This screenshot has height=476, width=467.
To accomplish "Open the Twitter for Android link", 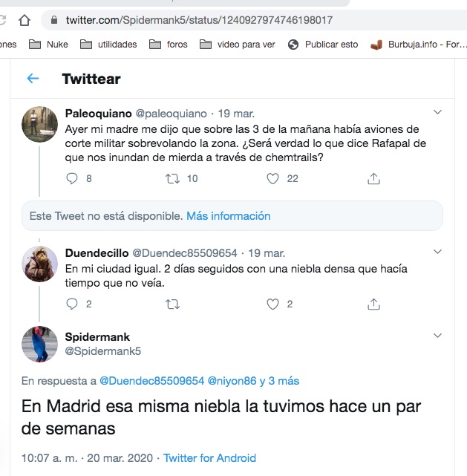I will click(x=210, y=458).
